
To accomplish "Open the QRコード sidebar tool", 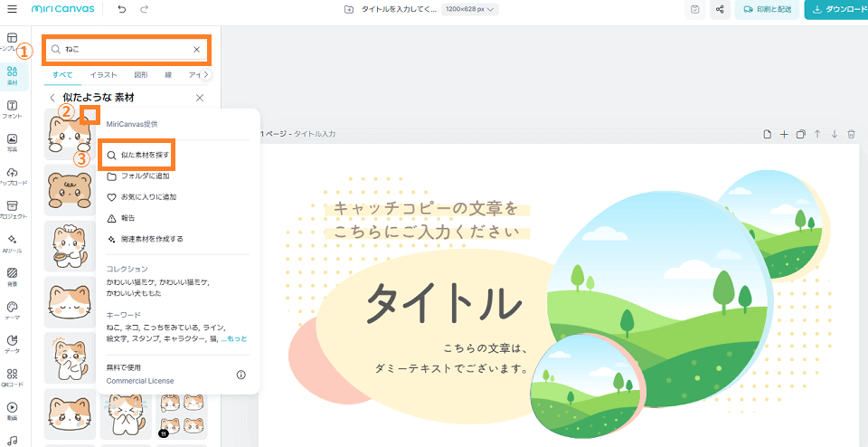I will pos(12,377).
